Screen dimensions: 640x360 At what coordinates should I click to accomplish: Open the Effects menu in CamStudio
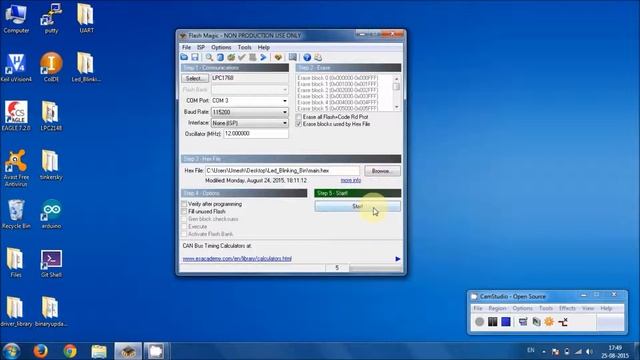point(567,309)
